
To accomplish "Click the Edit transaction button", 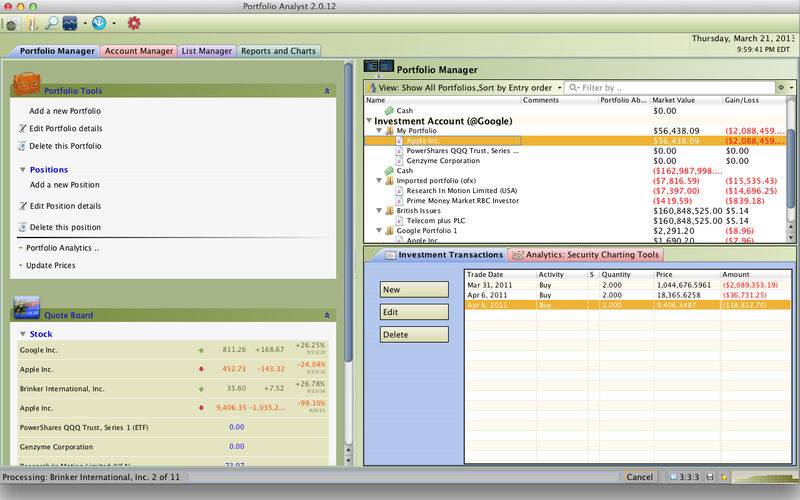I will pos(414,312).
